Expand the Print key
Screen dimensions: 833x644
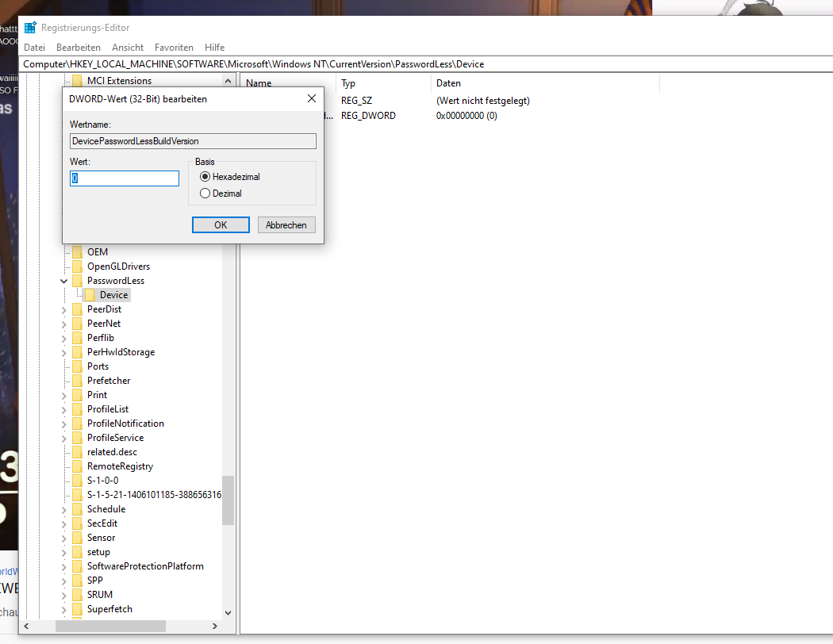click(x=63, y=396)
